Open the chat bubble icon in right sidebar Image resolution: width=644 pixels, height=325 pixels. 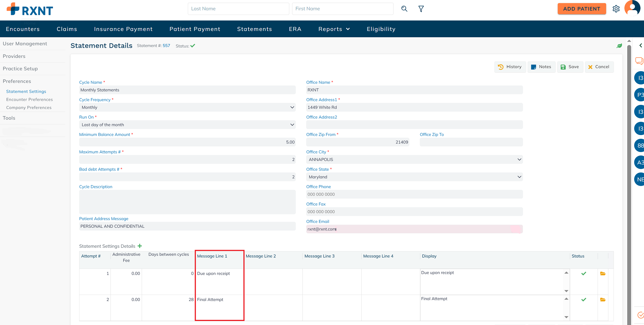coord(639,61)
